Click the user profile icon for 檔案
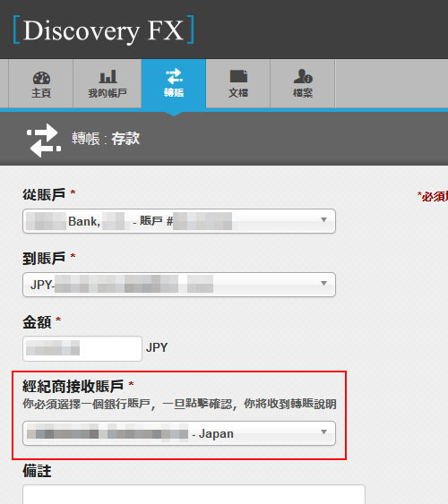The width and height of the screenshot is (448, 504). point(303,76)
